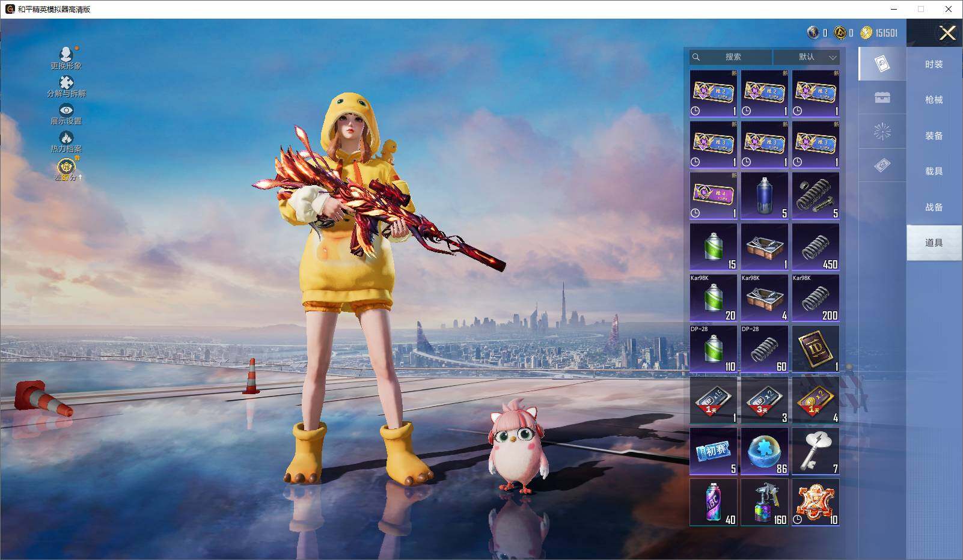
Task: Click the dark gold triangle currency icon
Action: [840, 32]
